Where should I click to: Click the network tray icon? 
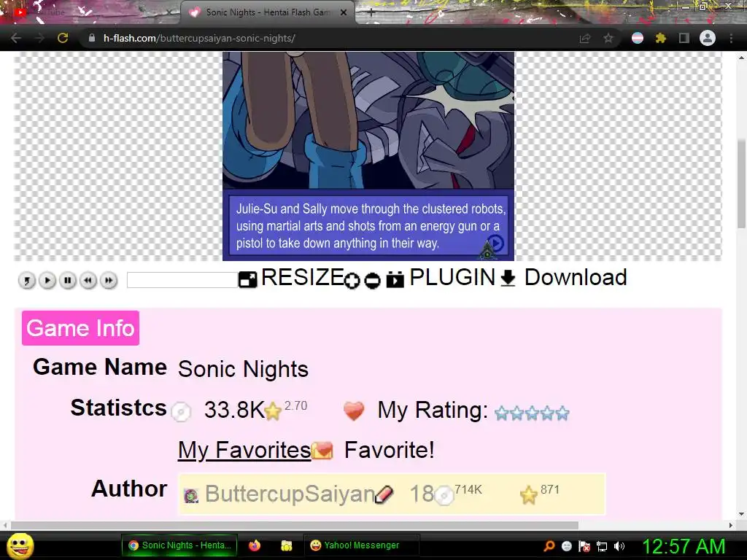602,546
